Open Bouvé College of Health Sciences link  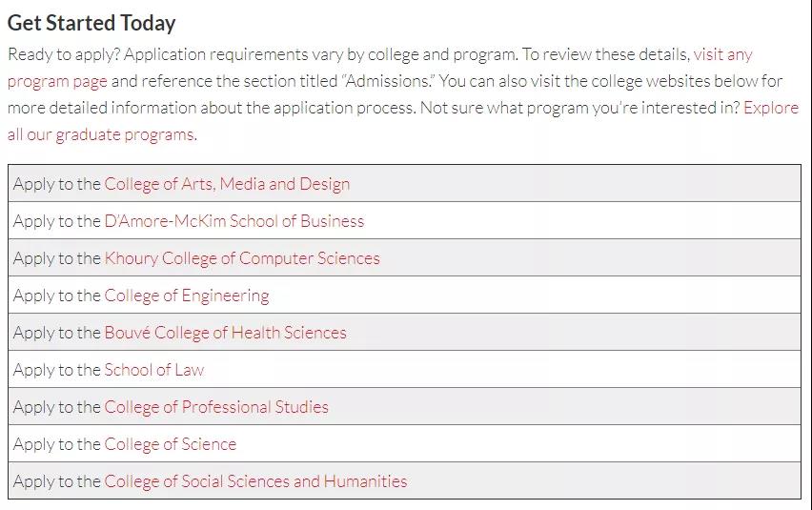click(225, 333)
